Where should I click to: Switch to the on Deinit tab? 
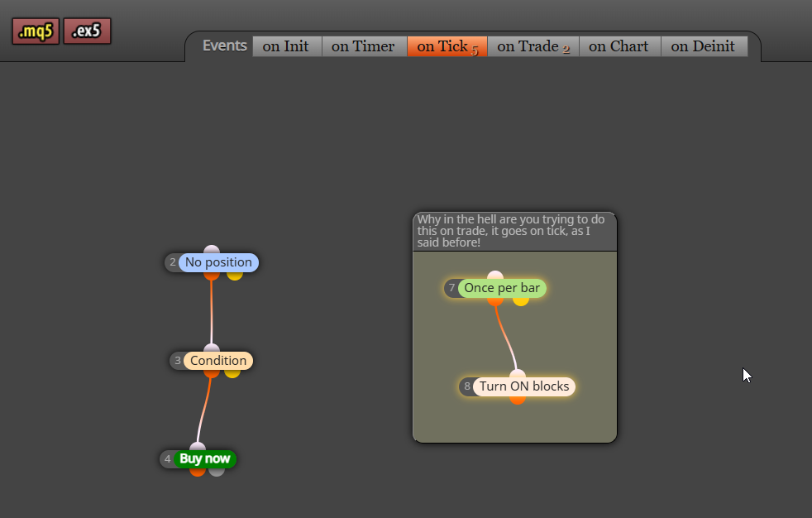tap(705, 46)
